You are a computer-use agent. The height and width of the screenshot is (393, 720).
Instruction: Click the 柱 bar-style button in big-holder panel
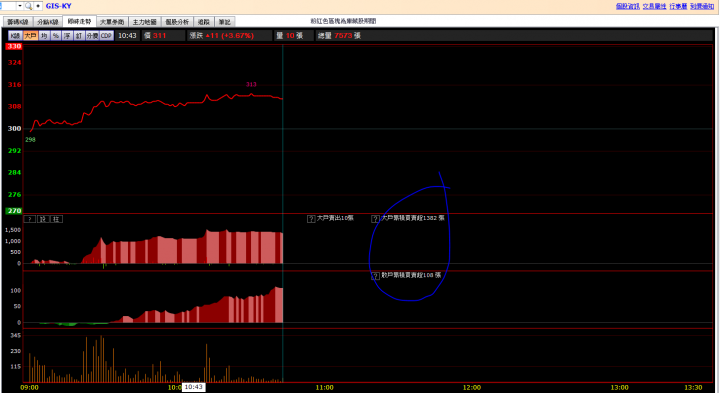[56, 219]
